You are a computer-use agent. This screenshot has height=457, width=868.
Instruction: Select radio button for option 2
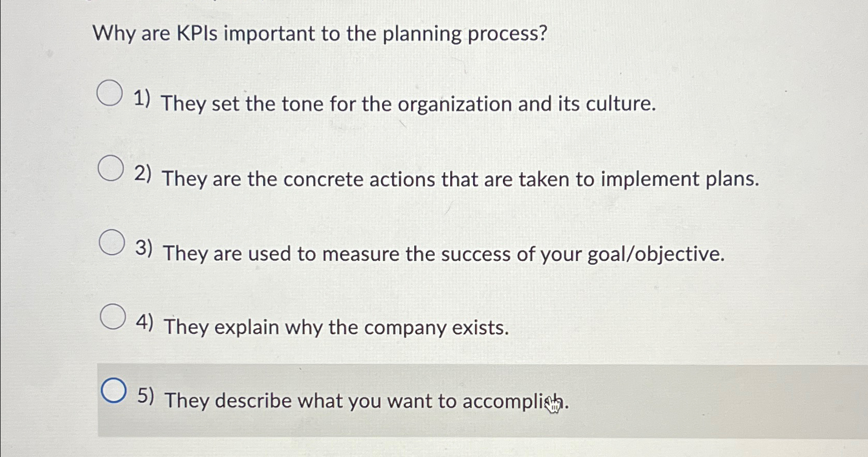click(110, 169)
